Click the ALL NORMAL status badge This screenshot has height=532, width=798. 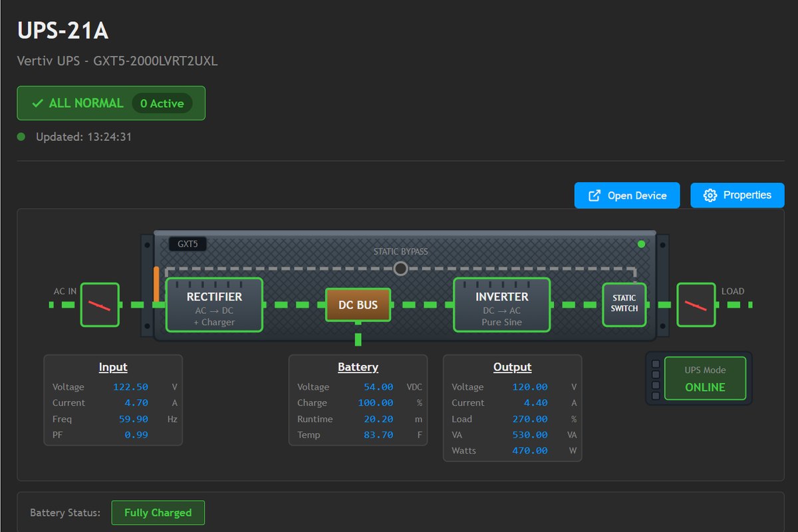tap(111, 103)
